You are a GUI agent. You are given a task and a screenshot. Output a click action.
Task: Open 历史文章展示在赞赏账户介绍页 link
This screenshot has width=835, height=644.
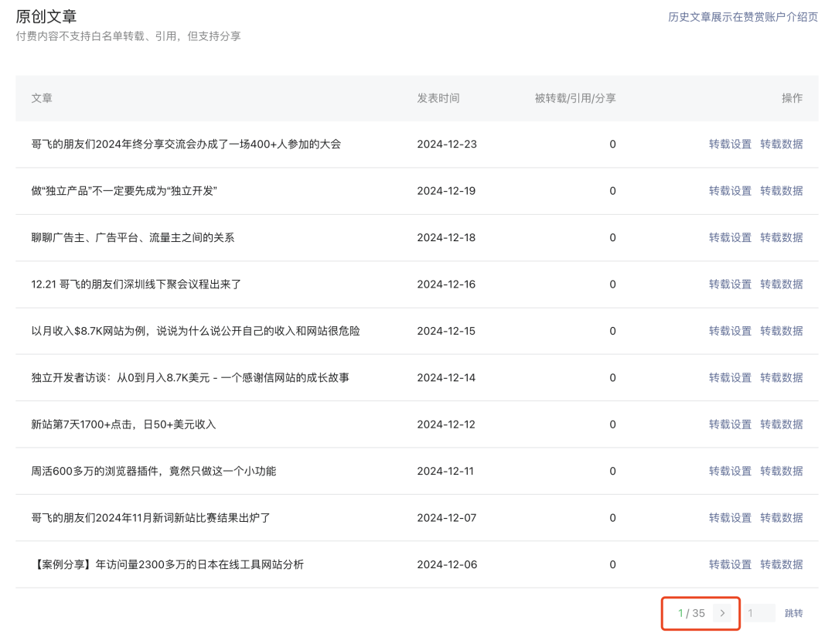pyautogui.click(x=743, y=17)
